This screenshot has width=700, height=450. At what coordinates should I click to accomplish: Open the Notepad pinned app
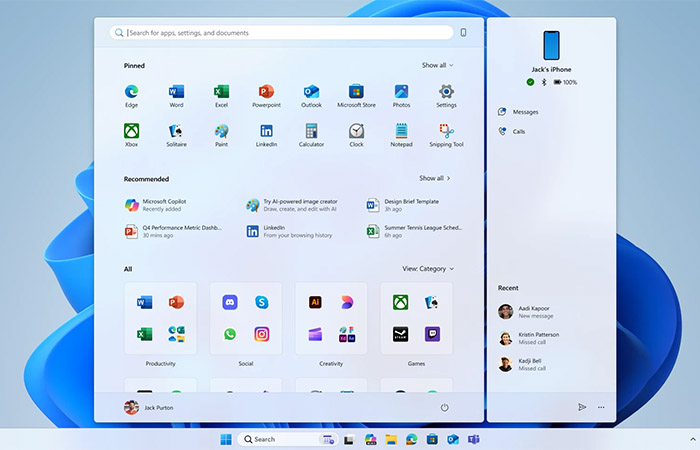point(401,132)
